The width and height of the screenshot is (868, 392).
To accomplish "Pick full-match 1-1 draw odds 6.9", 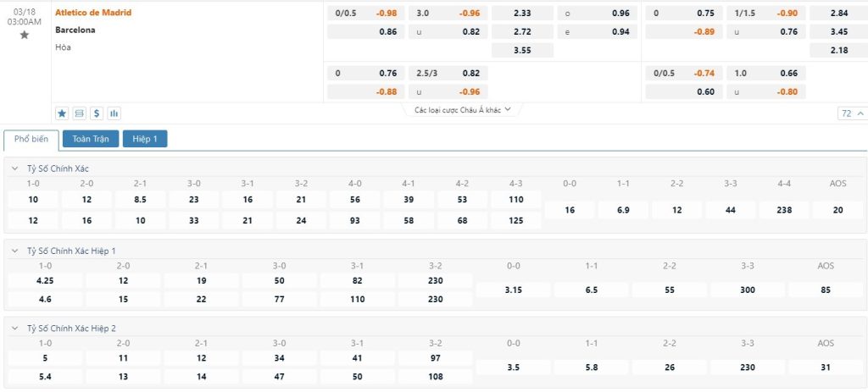I will [x=623, y=210].
